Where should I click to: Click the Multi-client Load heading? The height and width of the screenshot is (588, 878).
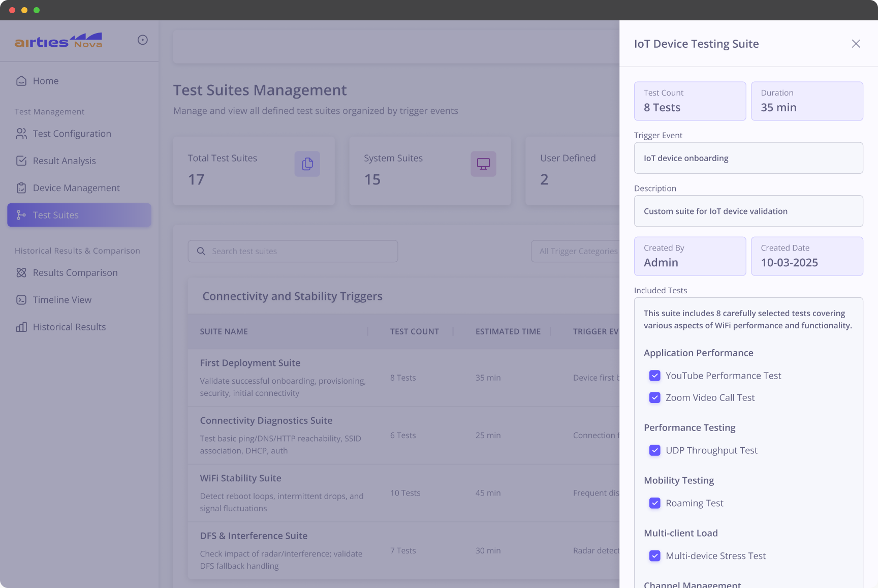coord(681,533)
